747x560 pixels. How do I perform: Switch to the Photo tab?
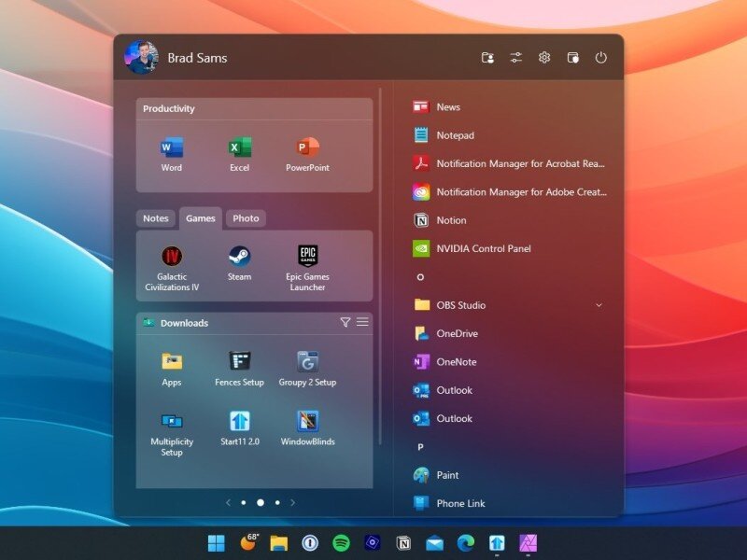(x=246, y=218)
